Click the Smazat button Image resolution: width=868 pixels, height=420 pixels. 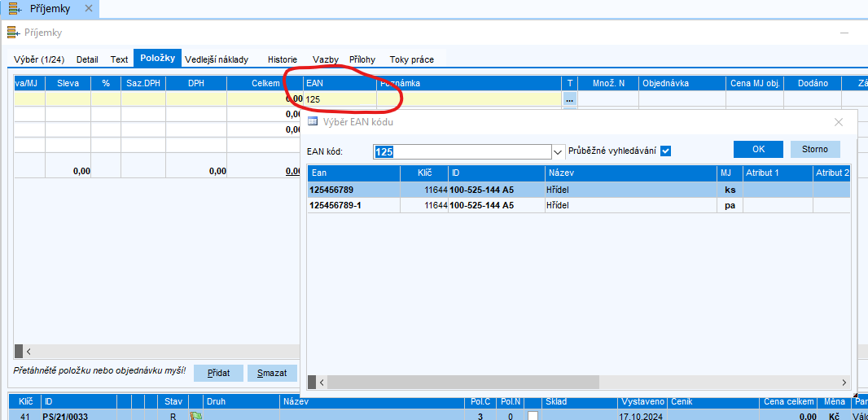pyautogui.click(x=272, y=373)
